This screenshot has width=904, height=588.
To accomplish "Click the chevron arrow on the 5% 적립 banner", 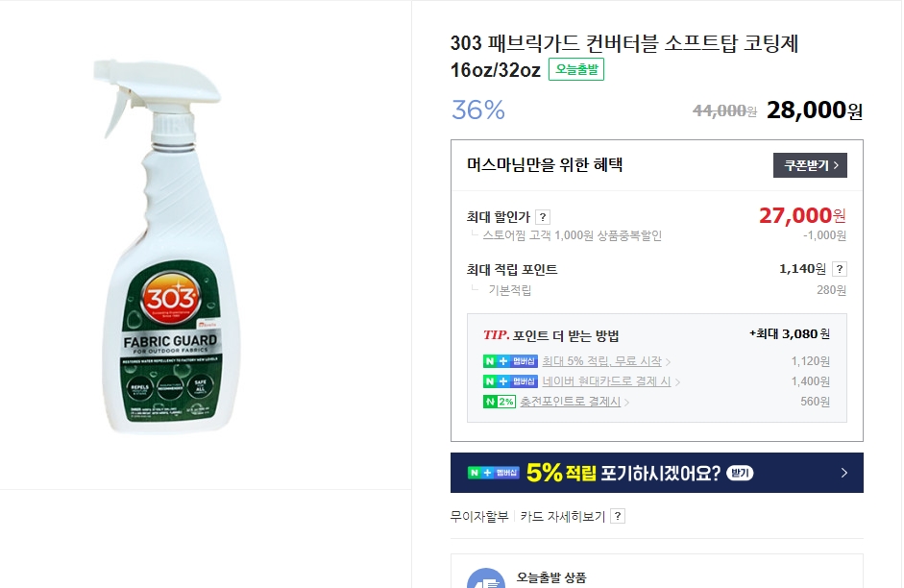I will (843, 473).
